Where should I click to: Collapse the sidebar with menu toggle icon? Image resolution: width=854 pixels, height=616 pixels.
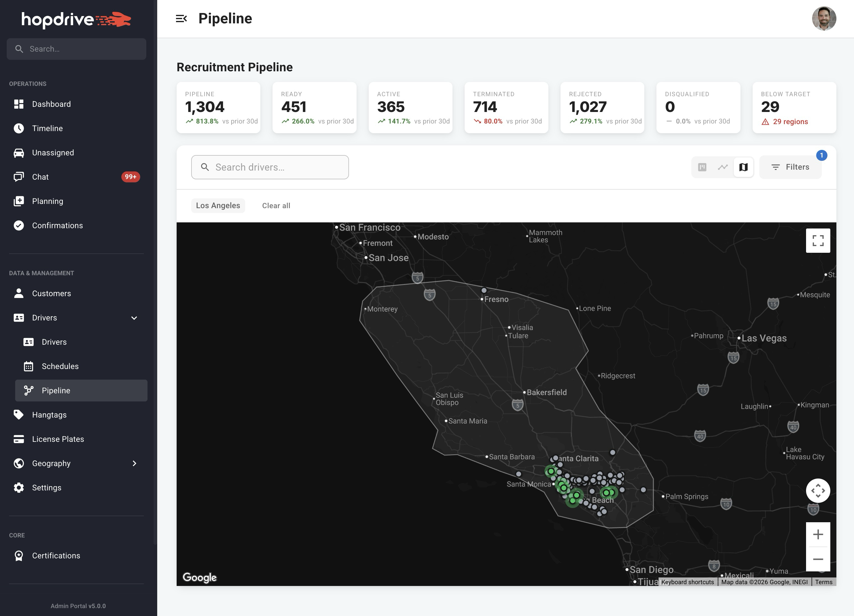pos(181,19)
